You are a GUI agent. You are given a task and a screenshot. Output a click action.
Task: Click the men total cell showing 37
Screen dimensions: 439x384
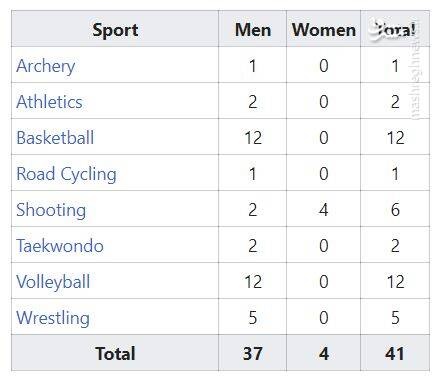point(253,353)
